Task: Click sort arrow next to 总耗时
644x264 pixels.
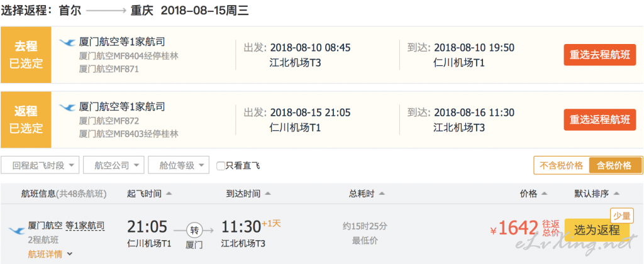Action: point(382,194)
